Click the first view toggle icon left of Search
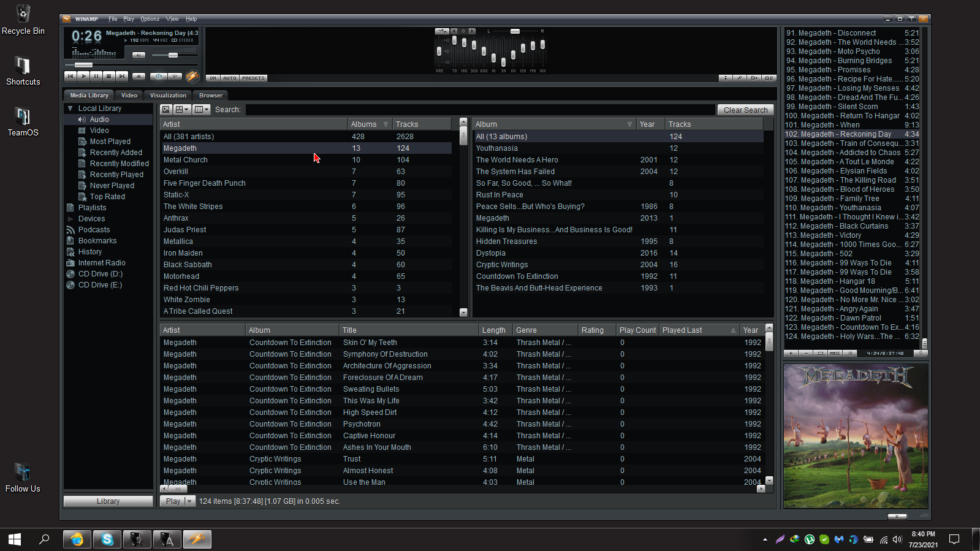Screen dimensions: 980x551 (x=166, y=110)
